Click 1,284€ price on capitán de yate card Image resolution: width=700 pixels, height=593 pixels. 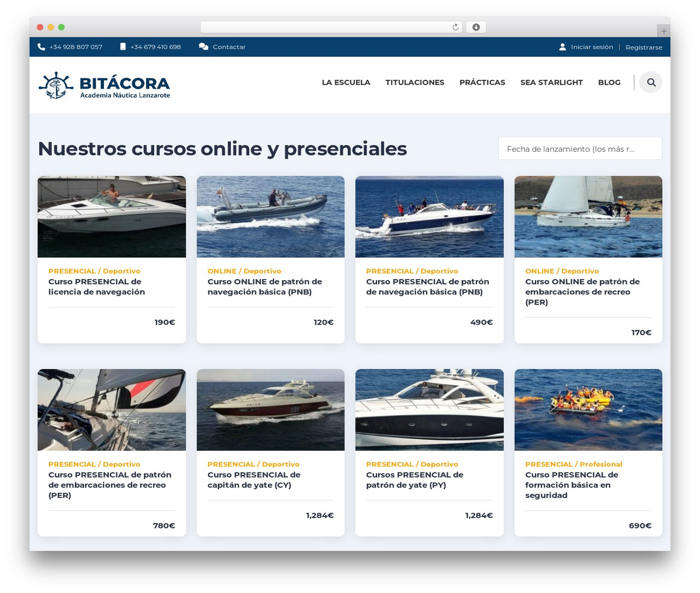click(320, 515)
